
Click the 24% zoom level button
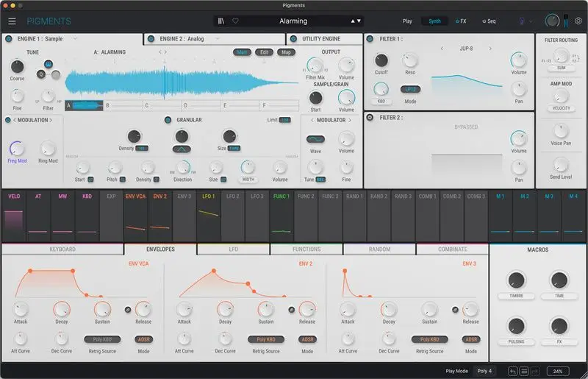pos(558,371)
